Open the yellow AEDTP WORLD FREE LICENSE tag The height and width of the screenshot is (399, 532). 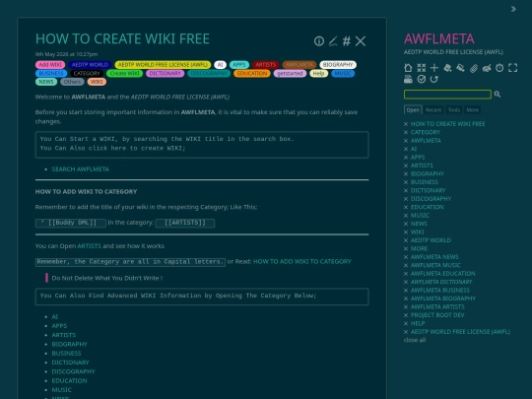click(x=163, y=65)
